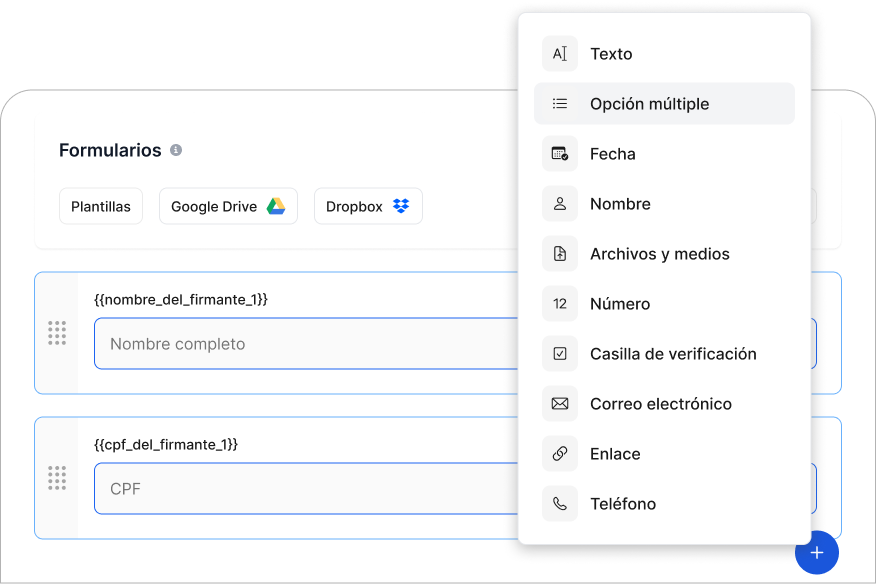Click the person icon next to Nombre
Screen dimensions: 876x584
tap(560, 204)
